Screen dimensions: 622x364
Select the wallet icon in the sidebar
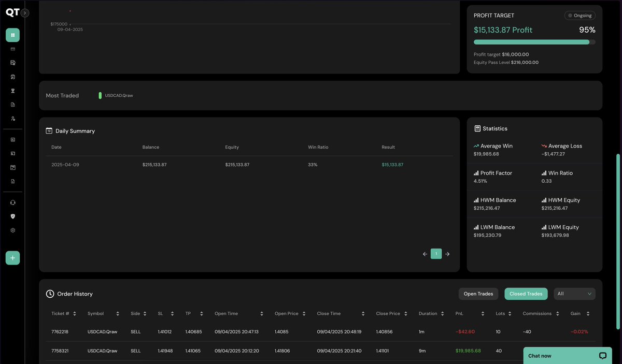coord(12,49)
